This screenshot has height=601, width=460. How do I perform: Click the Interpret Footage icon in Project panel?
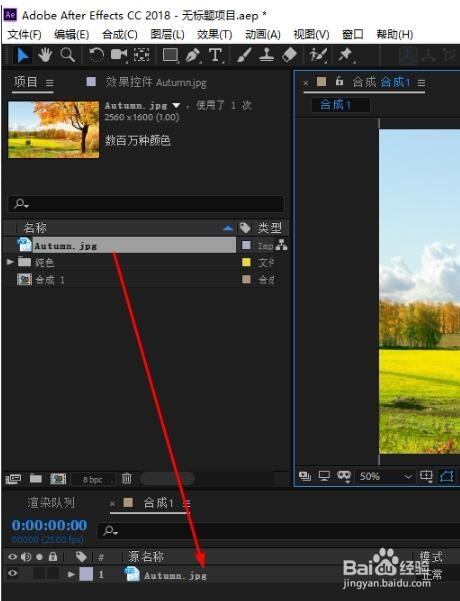13,478
